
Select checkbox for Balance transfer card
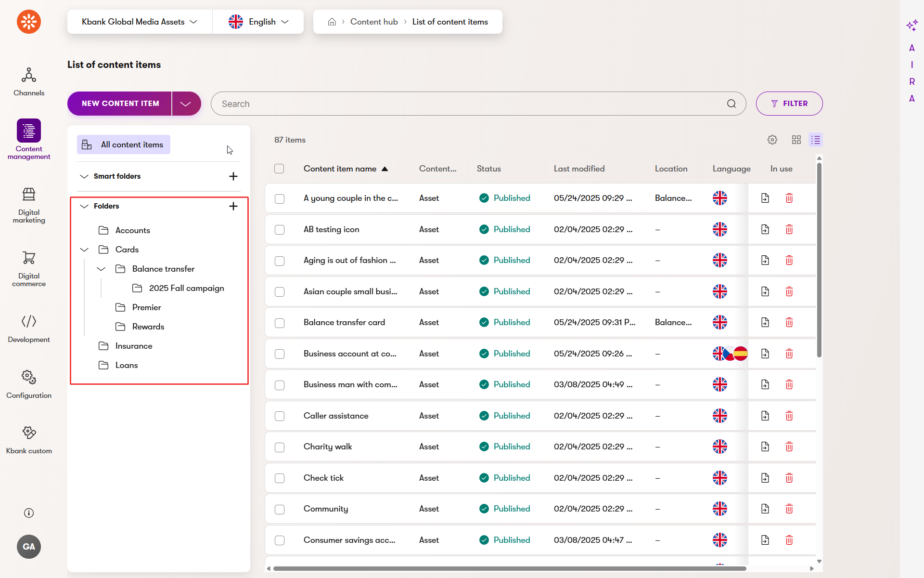tap(280, 323)
